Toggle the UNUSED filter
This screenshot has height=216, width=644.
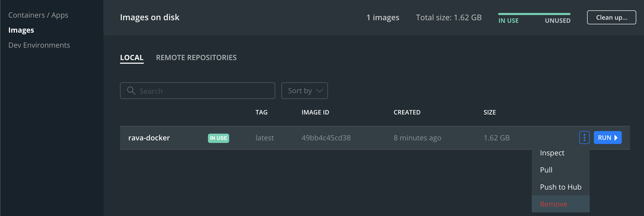(x=558, y=20)
